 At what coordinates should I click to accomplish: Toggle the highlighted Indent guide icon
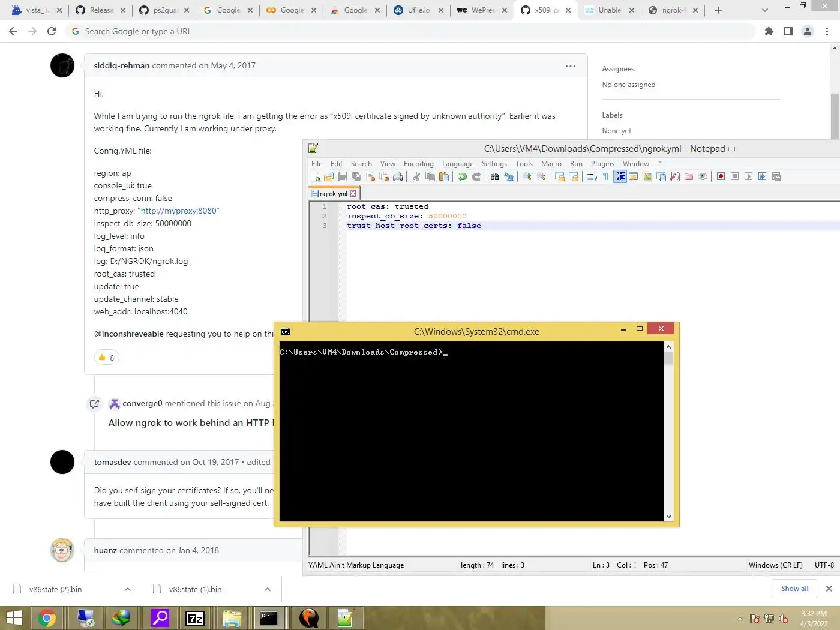coord(620,176)
